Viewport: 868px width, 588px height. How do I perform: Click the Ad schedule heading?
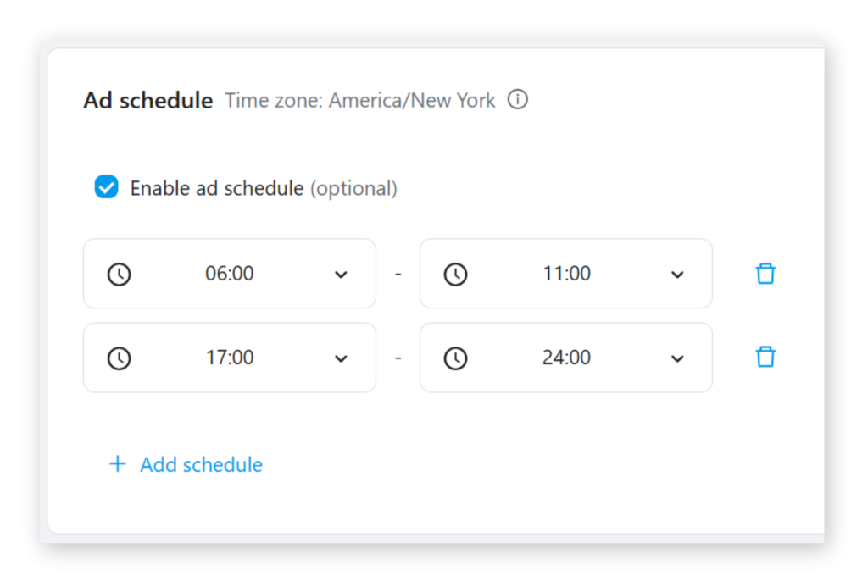pos(147,101)
